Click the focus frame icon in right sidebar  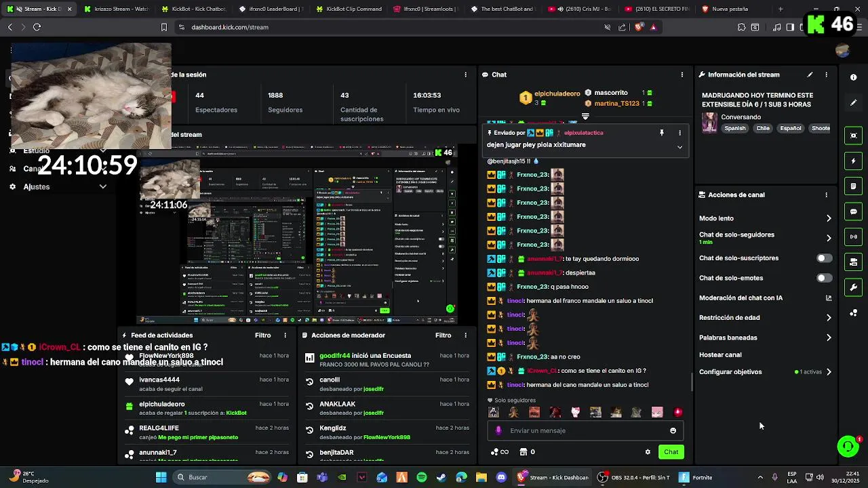854,136
